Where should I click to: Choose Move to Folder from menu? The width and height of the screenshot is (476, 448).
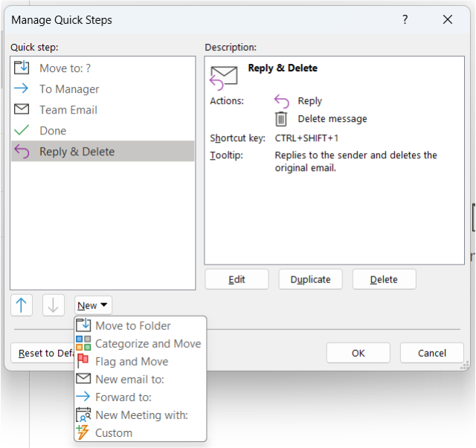[x=132, y=325]
